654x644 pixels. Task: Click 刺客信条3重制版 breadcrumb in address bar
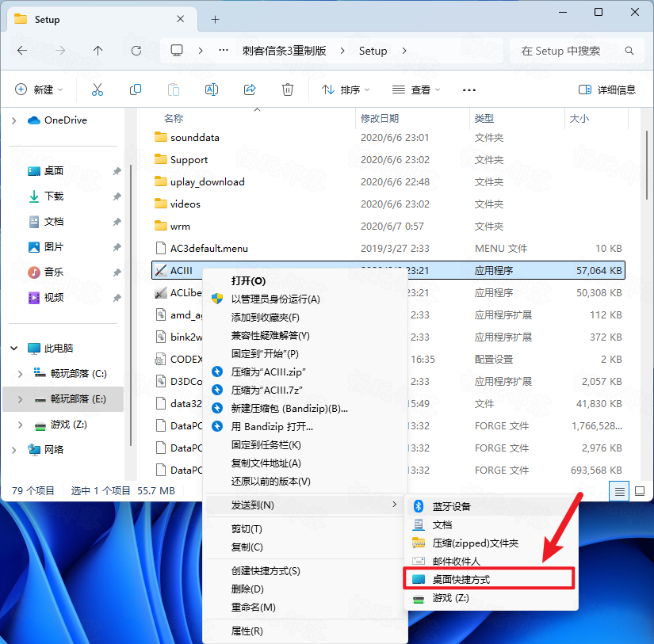coord(284,51)
